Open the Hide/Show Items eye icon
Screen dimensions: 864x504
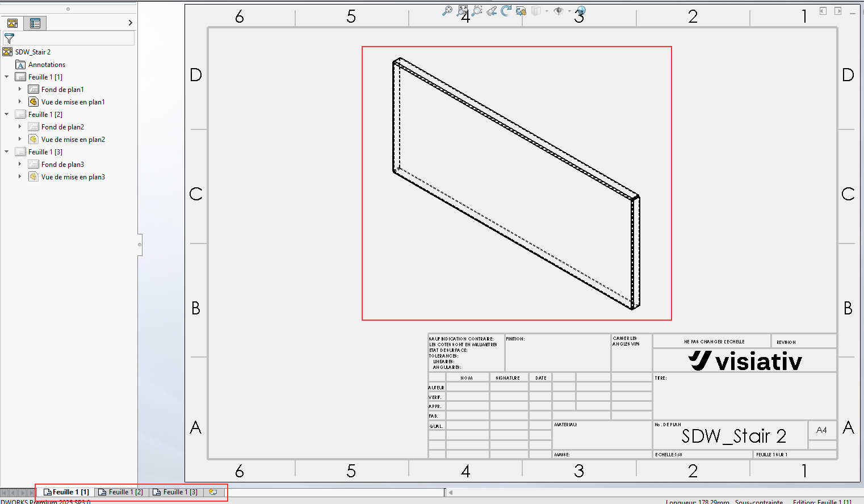tap(559, 11)
